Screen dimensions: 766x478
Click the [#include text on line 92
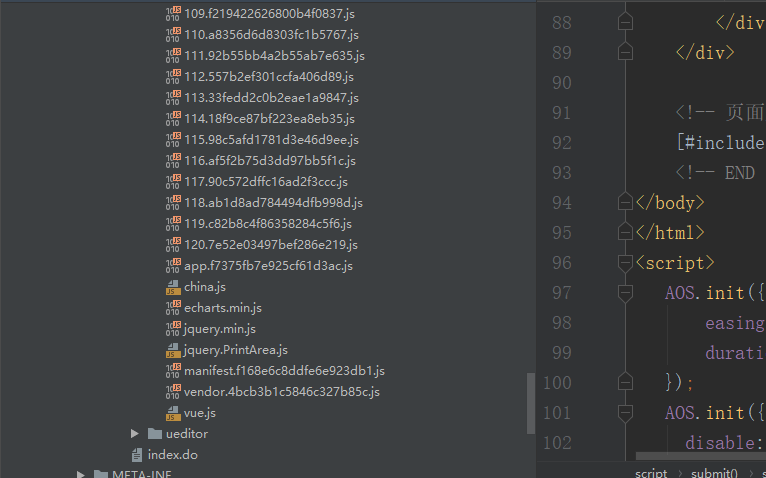coord(721,143)
